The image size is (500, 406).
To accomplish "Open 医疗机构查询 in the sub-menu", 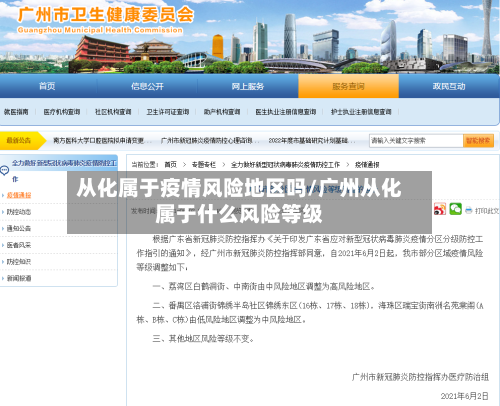I will [62, 112].
